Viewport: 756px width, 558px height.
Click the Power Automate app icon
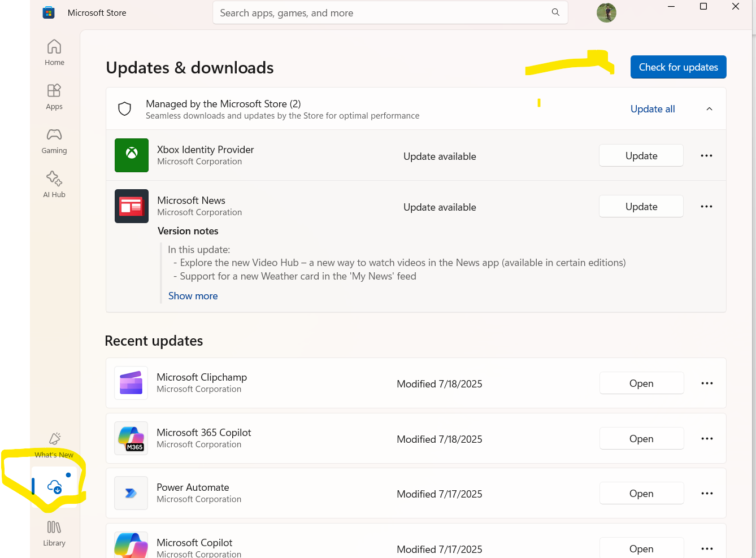(x=131, y=493)
